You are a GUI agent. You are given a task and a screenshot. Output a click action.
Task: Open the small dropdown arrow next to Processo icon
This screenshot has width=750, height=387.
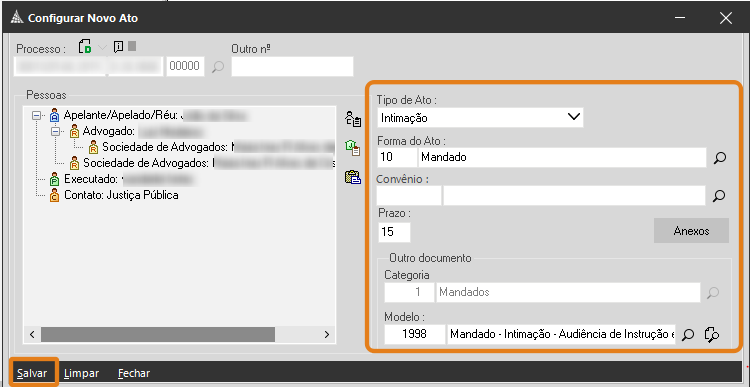[x=102, y=47]
